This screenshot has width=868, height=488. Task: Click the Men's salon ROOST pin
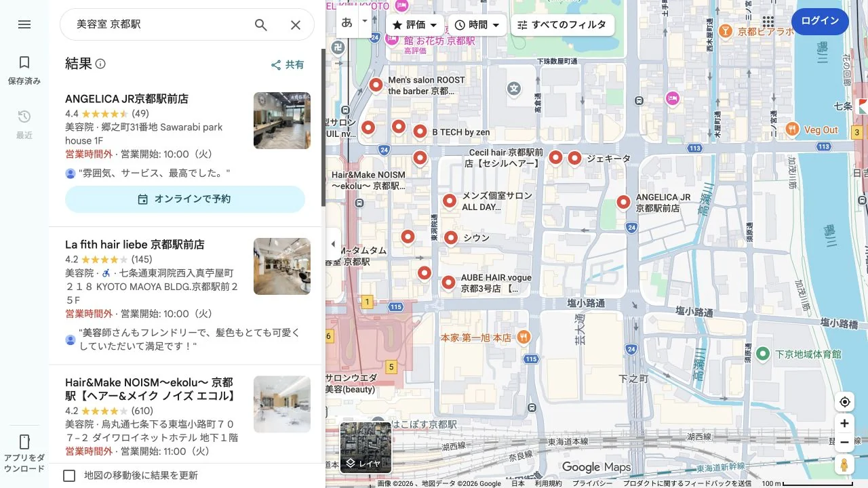(376, 85)
